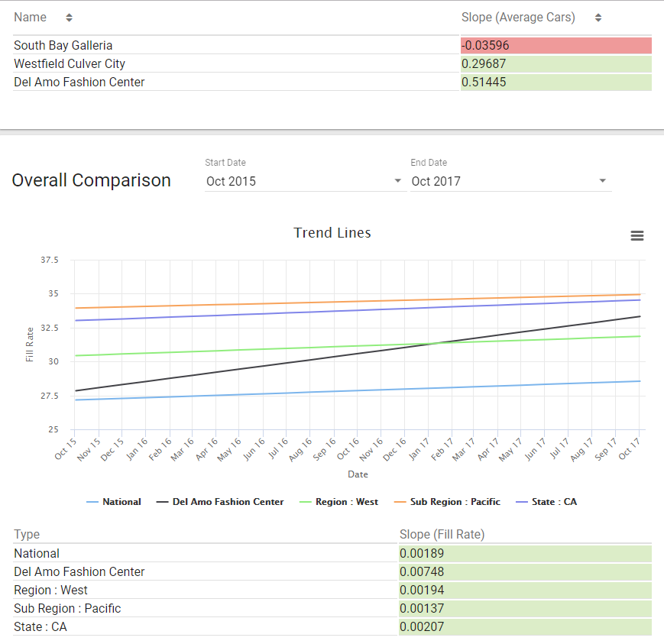Click the black Del Amo trend line
This screenshot has width=664, height=644.
(x=358, y=354)
